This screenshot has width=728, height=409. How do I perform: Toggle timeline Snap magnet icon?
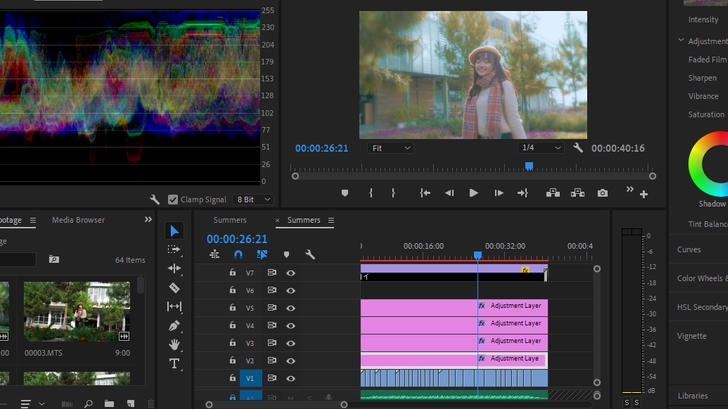tap(238, 255)
